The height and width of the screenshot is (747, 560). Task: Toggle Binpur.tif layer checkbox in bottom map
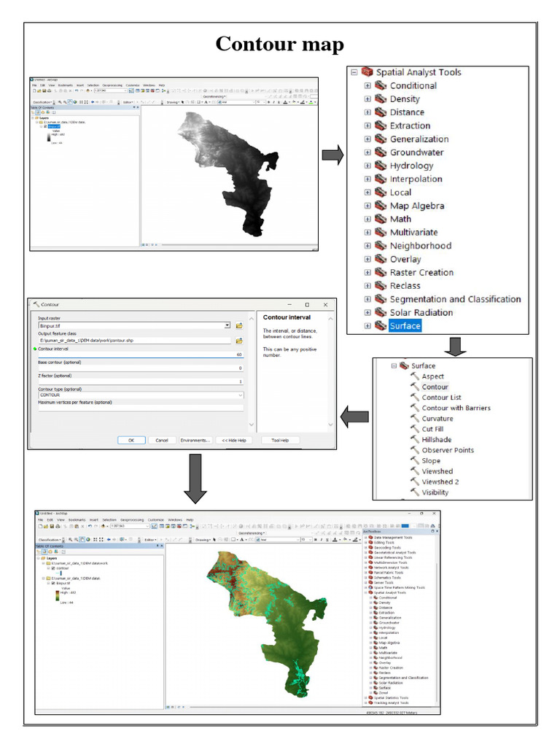pos(51,584)
